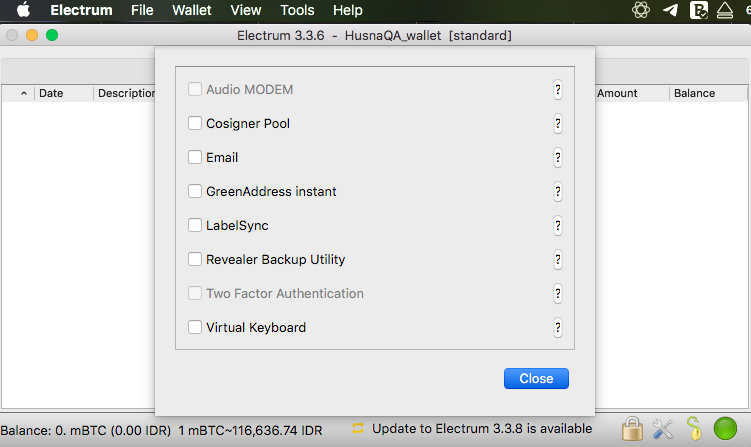Open the Tools menu
Screen dimensions: 751x447
(297, 10)
